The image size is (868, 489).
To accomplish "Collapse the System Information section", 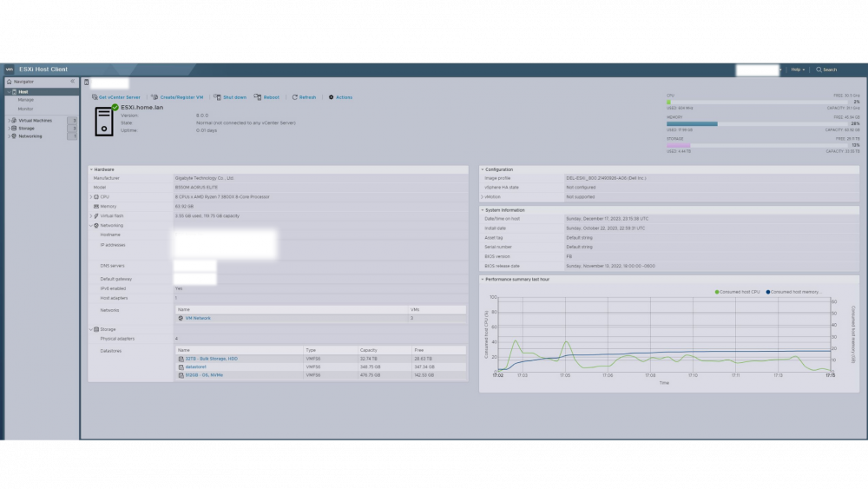I will point(482,210).
